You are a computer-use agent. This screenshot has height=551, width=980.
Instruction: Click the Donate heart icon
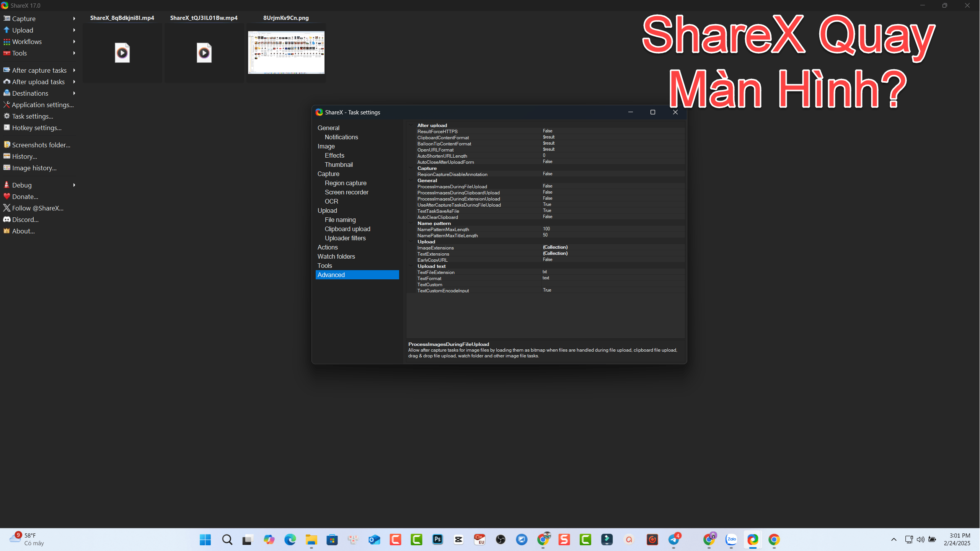7,196
